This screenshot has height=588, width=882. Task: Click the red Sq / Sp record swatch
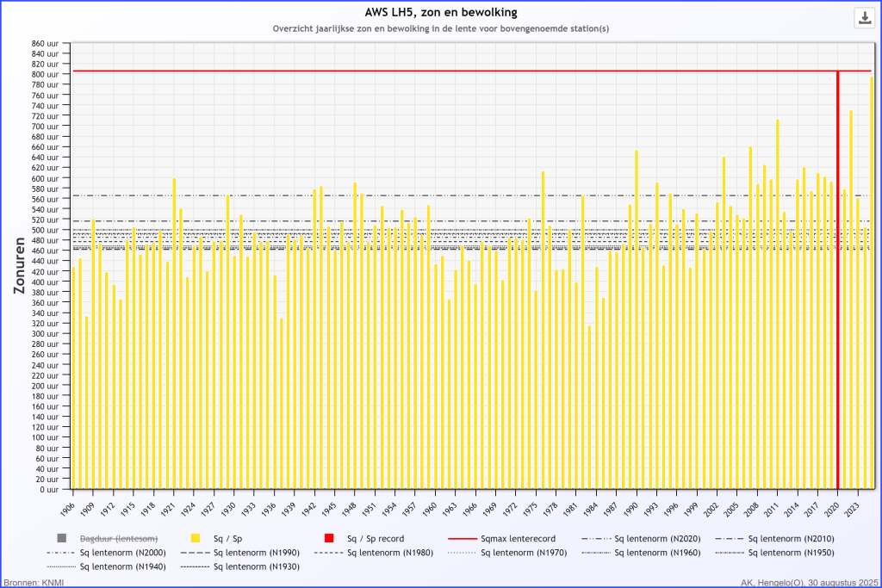(x=329, y=539)
